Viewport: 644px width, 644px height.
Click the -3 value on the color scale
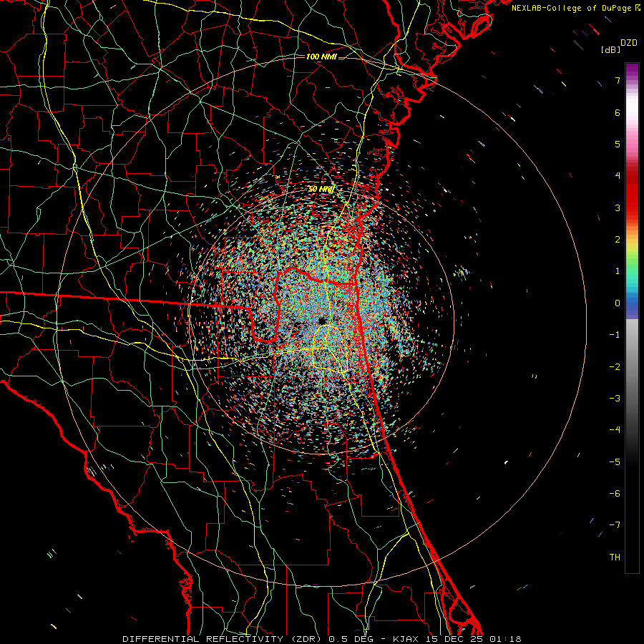pos(615,399)
